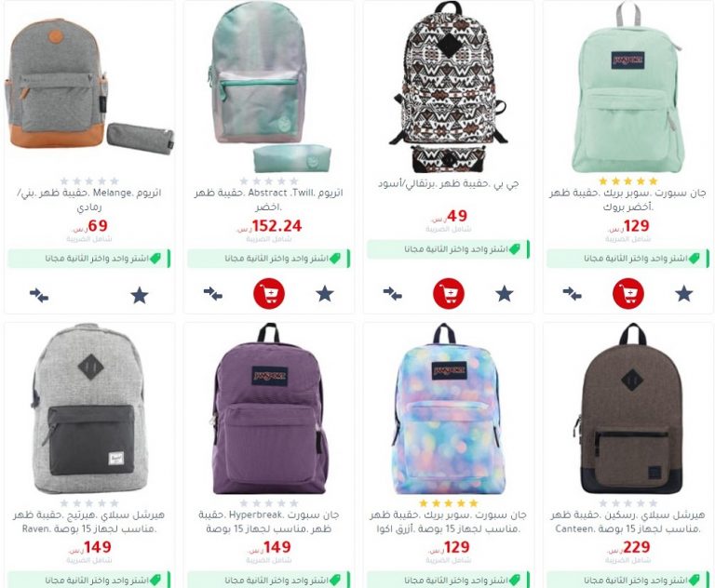Screen dimensions: 715x588
Task: Compare the 49 SAR patterned backpack
Action: coord(393,294)
